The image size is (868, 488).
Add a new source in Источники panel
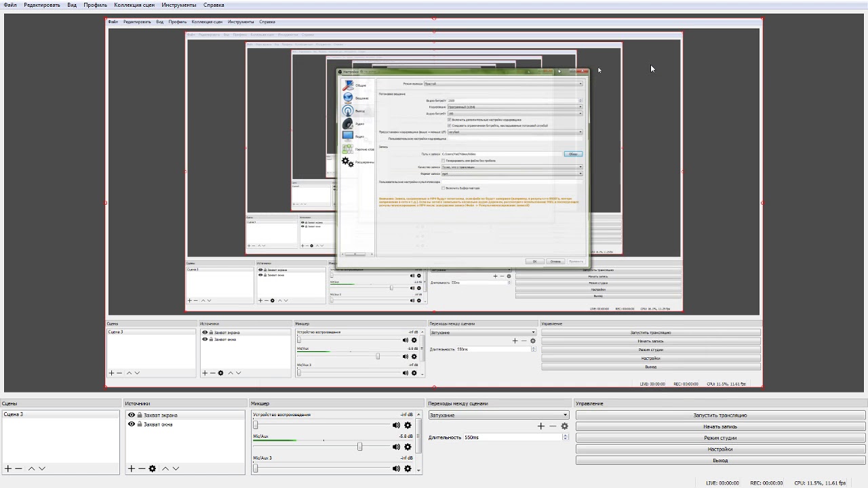(132, 468)
